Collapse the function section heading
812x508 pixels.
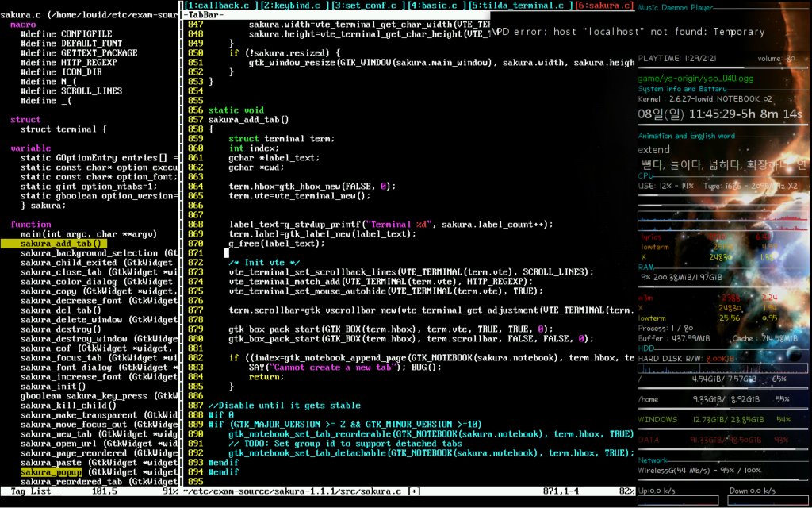[31, 225]
